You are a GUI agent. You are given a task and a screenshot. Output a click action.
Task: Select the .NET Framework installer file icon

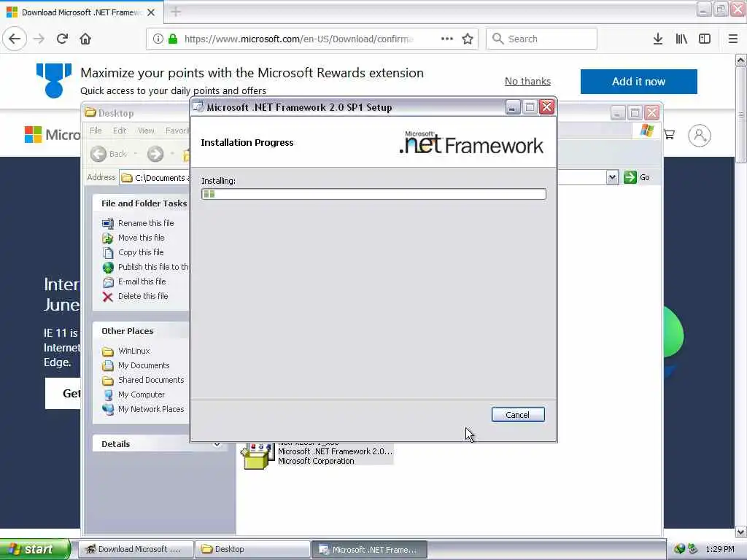click(258, 456)
